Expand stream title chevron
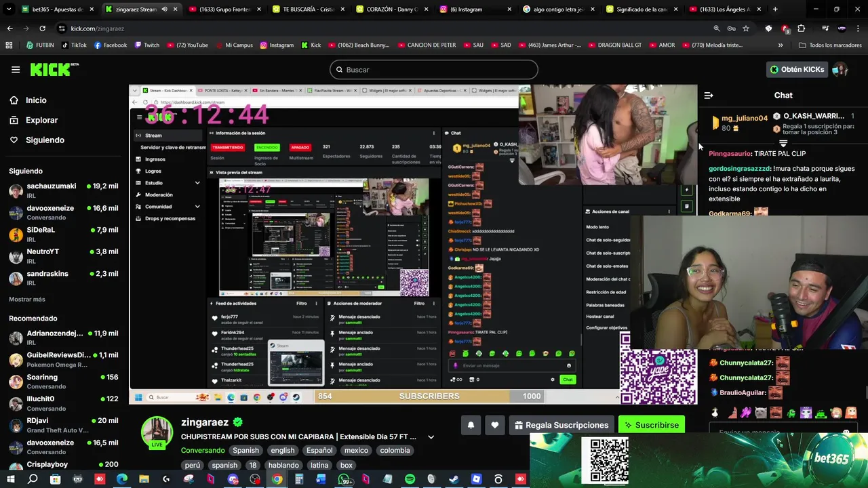Screen dimensions: 868x488 pyautogui.click(x=431, y=437)
